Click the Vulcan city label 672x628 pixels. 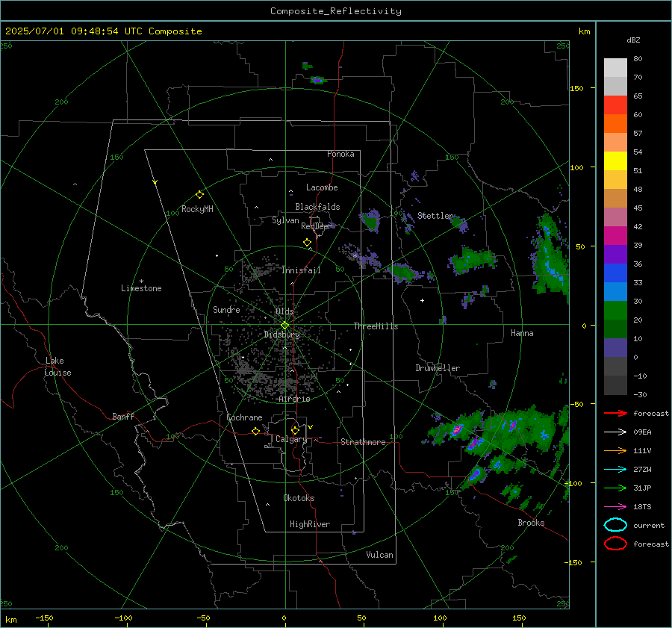coord(380,554)
